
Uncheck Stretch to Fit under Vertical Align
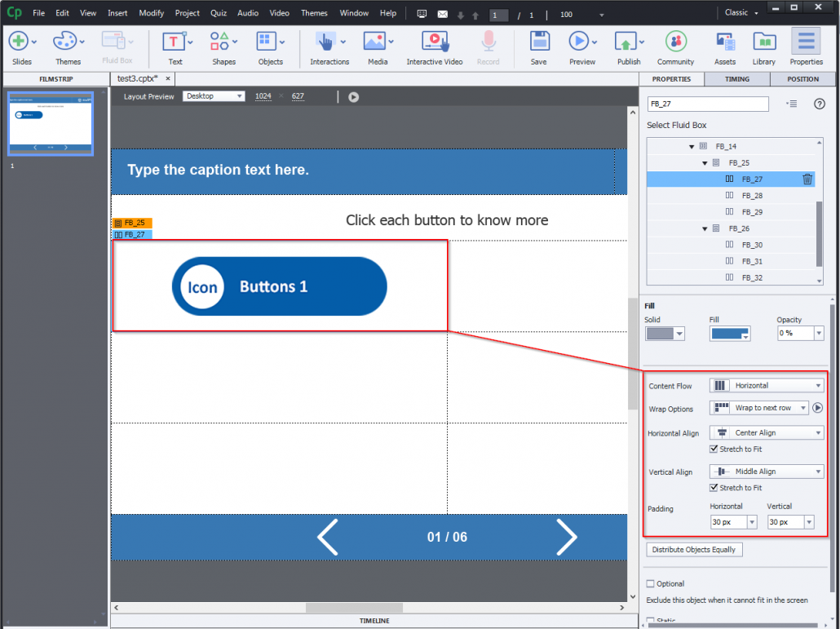coord(714,487)
